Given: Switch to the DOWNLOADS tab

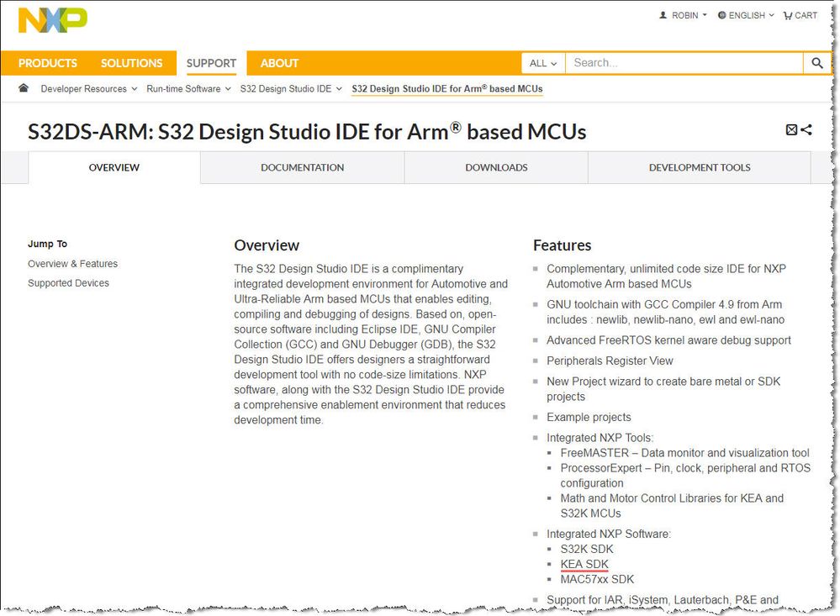Looking at the screenshot, I should click(x=496, y=168).
